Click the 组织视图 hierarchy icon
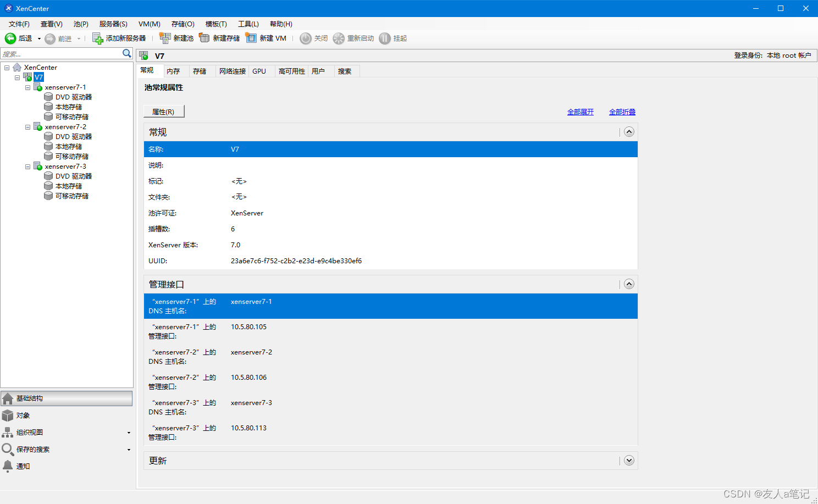 [8, 433]
